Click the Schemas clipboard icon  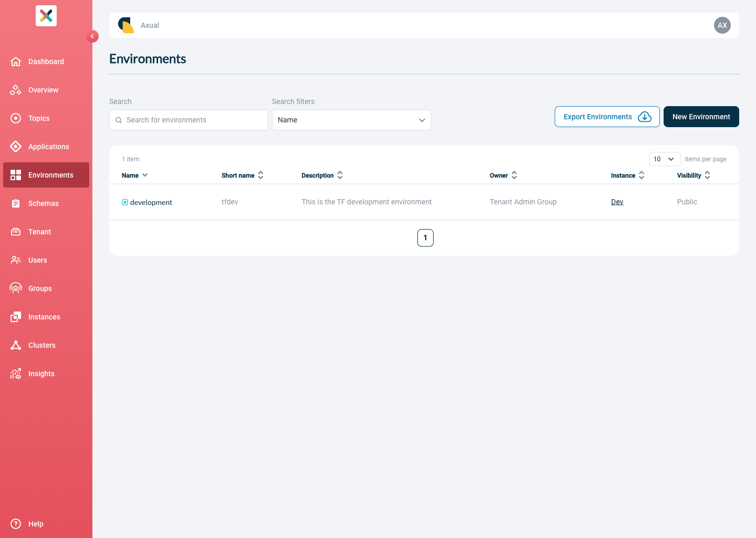pos(16,203)
